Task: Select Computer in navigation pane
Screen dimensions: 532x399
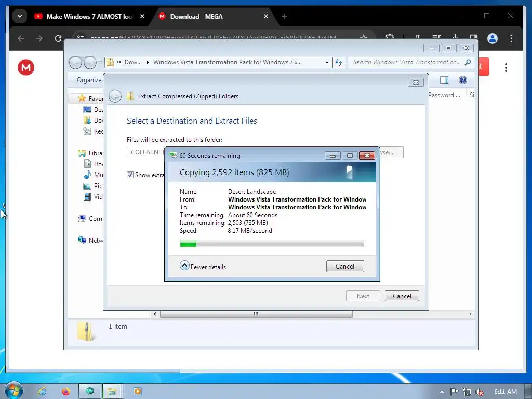Action: pyautogui.click(x=90, y=219)
